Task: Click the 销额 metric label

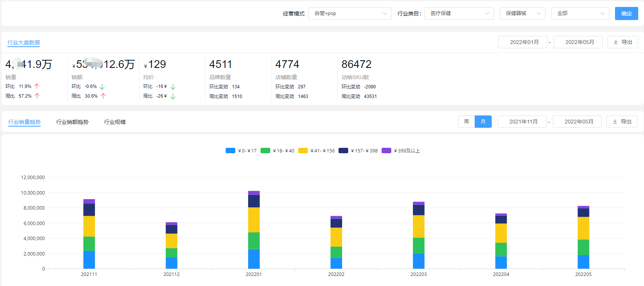Action: click(77, 77)
